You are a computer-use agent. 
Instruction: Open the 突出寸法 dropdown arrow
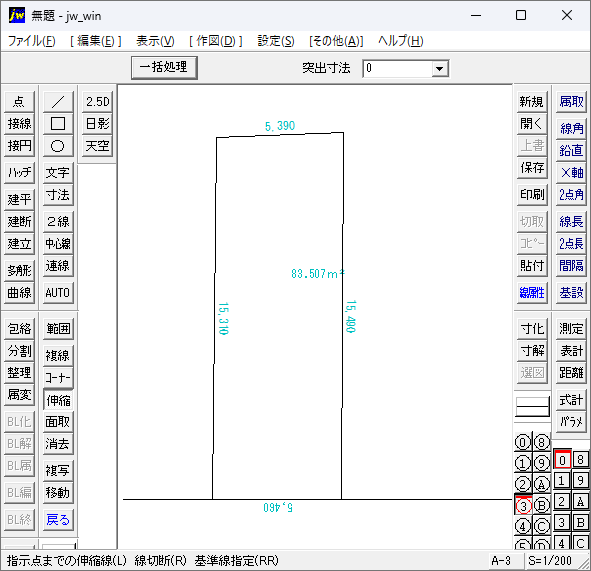coord(439,69)
